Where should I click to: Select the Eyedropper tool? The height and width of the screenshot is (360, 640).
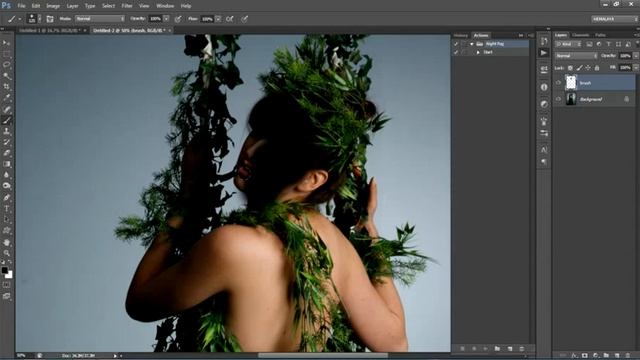click(x=7, y=98)
